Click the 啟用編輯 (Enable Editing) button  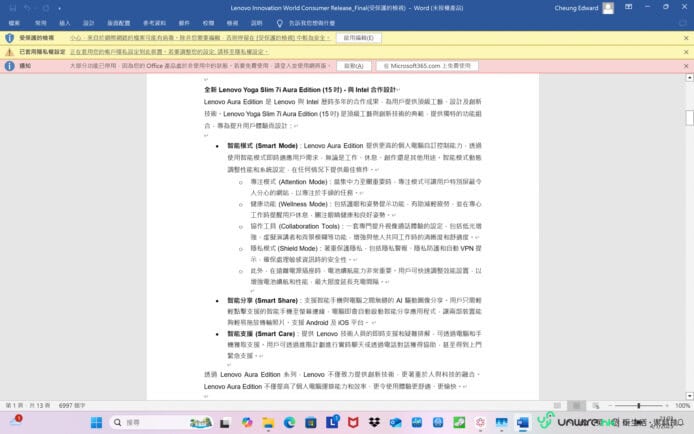tap(359, 38)
